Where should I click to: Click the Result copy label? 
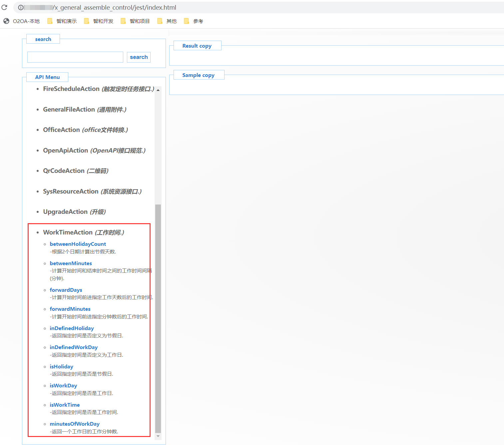(x=197, y=46)
